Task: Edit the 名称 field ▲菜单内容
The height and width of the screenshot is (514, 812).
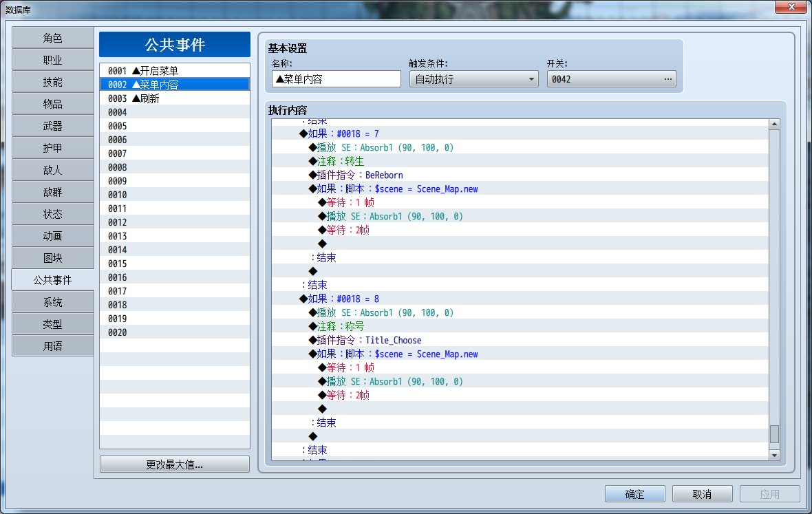Action: (336, 79)
